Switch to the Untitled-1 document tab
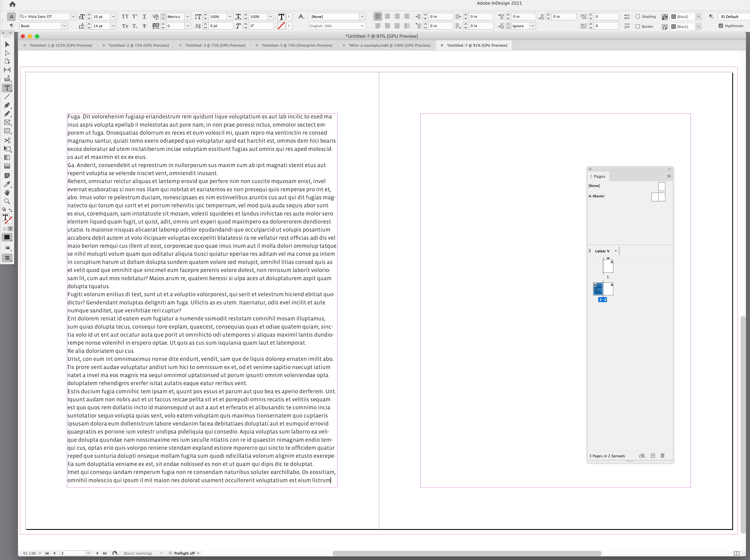The height and width of the screenshot is (560, 750). pos(60,45)
